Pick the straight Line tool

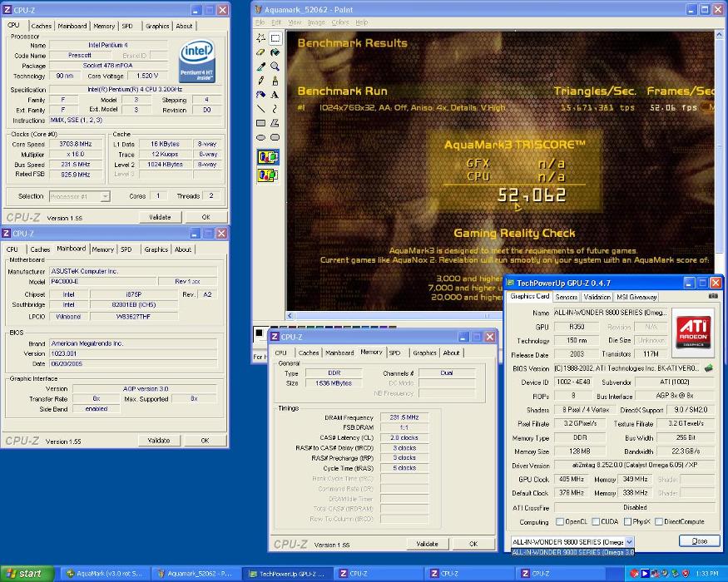(261, 109)
